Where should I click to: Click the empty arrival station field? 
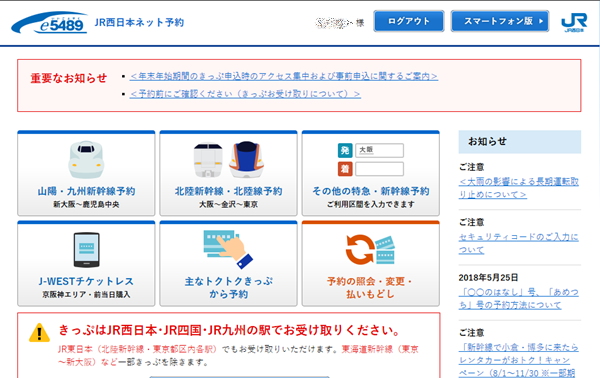coord(379,169)
